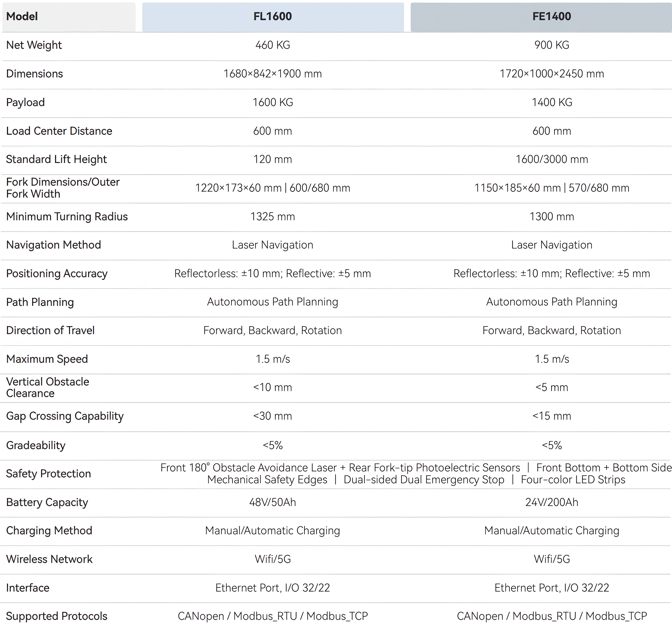Click the Load Center Distance label
Screen dimensions: 672x628
point(59,131)
